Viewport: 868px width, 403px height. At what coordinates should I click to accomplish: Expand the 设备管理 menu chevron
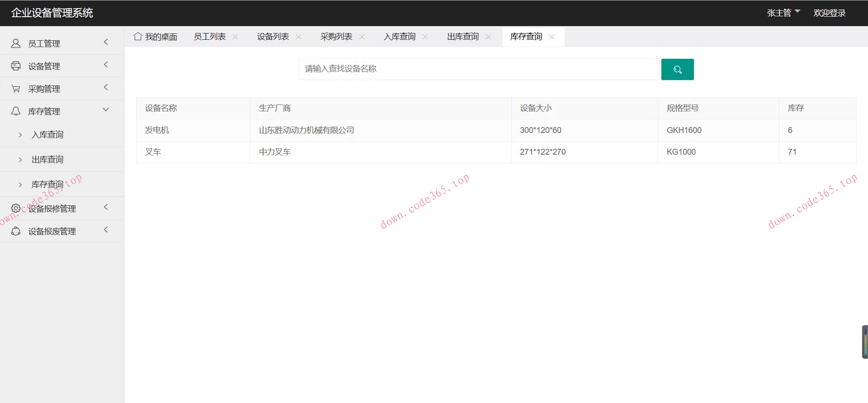(x=106, y=65)
